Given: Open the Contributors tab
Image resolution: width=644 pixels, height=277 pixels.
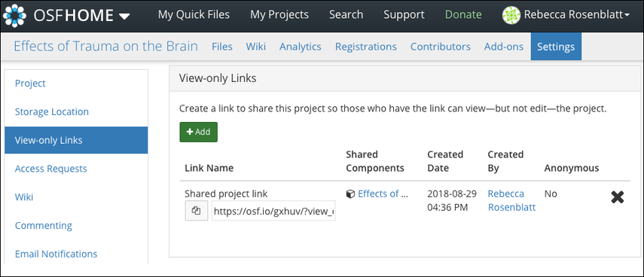Looking at the screenshot, I should pos(441,47).
